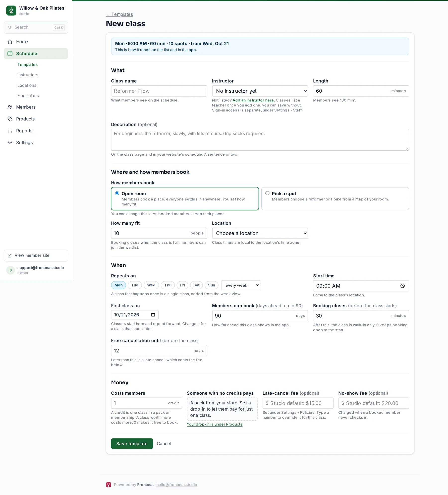Viewport: 448px width, 495px height.
Task: Open the clock picker in Start time
Action: pos(402,286)
